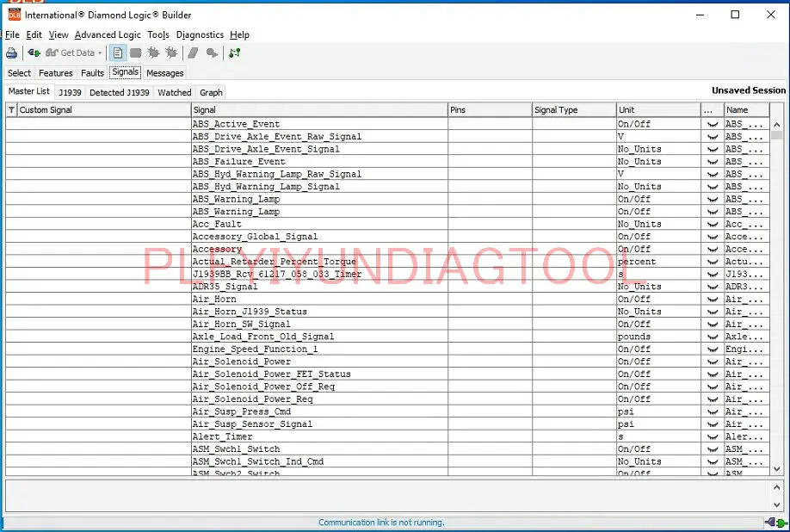Click the eraser icon in toolbar
This screenshot has height=532, width=790.
[x=193, y=53]
